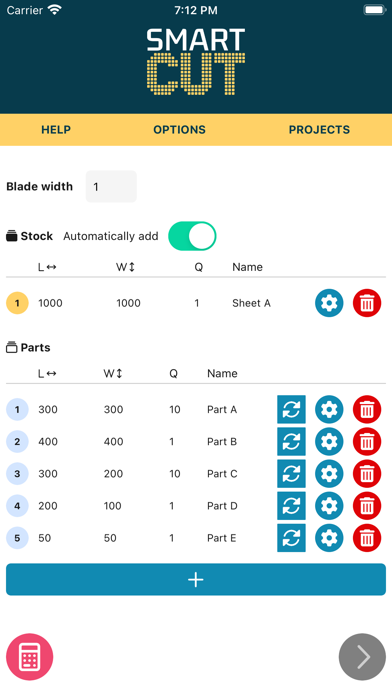Select Sheet A length value 1000

50,303
